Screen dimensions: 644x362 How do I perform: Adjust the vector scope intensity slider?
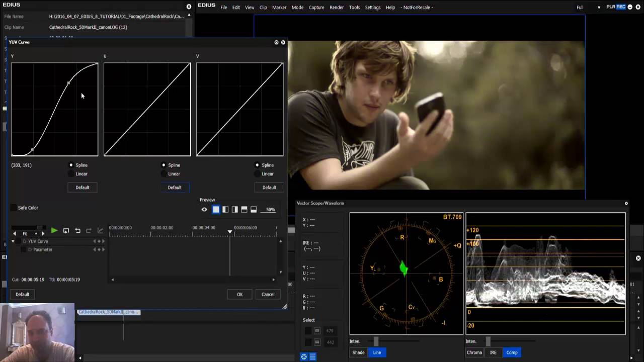(376, 341)
